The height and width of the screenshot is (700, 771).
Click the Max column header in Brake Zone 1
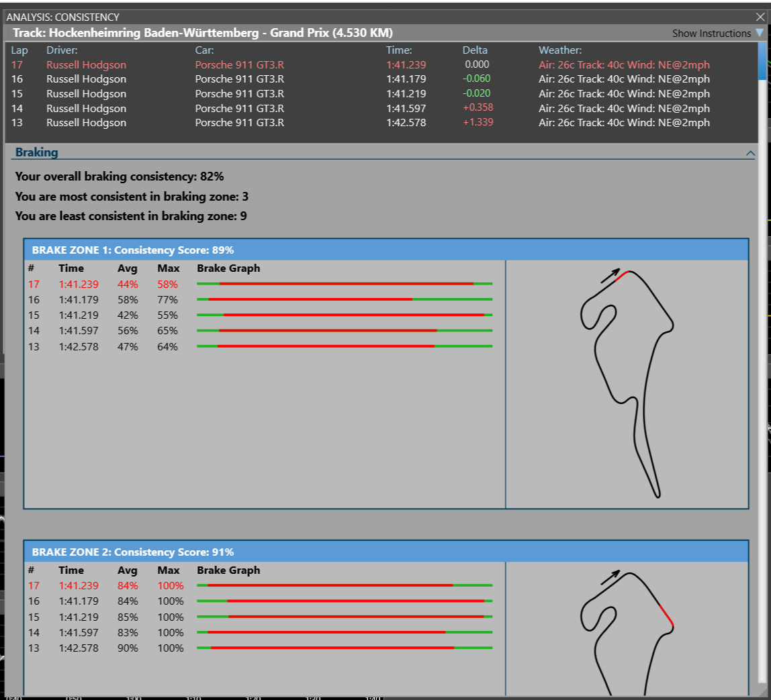[x=168, y=268]
